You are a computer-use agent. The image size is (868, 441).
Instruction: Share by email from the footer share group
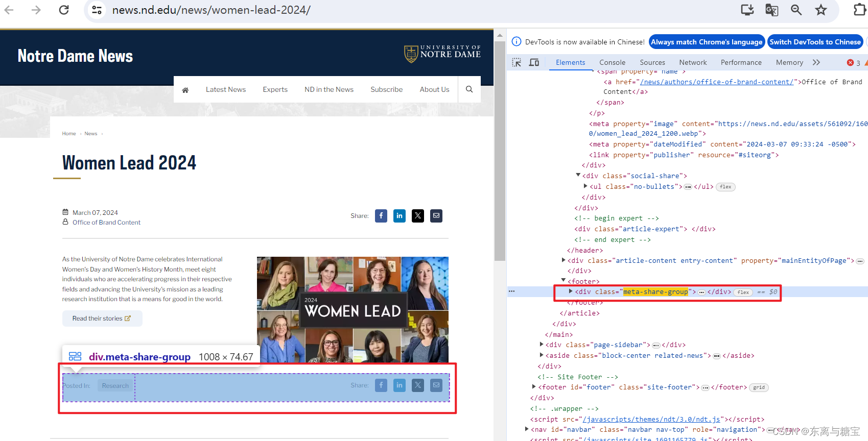(436, 385)
